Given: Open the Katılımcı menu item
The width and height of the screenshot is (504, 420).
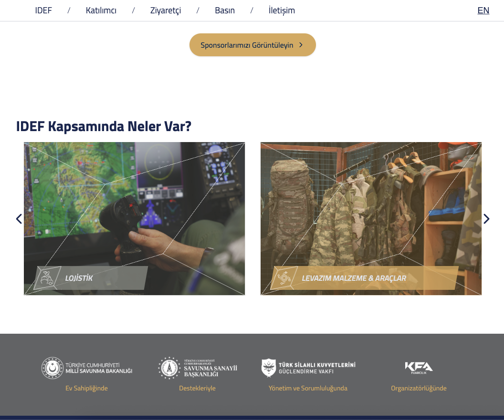Looking at the screenshot, I should point(101,10).
